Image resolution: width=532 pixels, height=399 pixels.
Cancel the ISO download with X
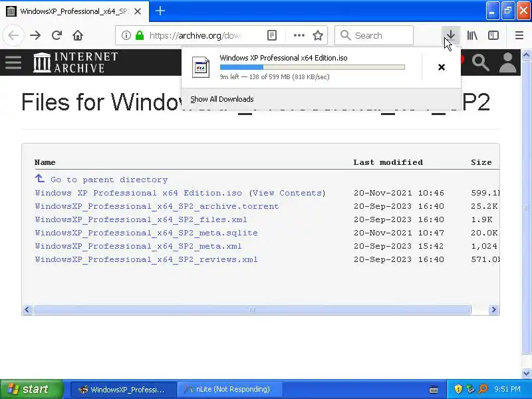tap(442, 67)
